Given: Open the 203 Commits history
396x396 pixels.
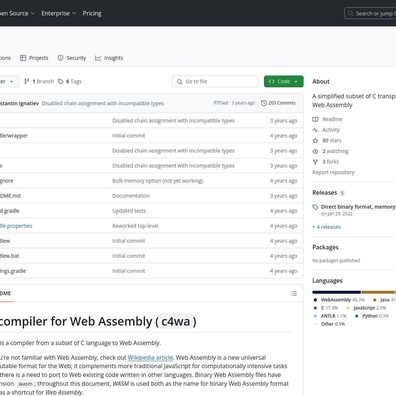Looking at the screenshot, I should [278, 103].
